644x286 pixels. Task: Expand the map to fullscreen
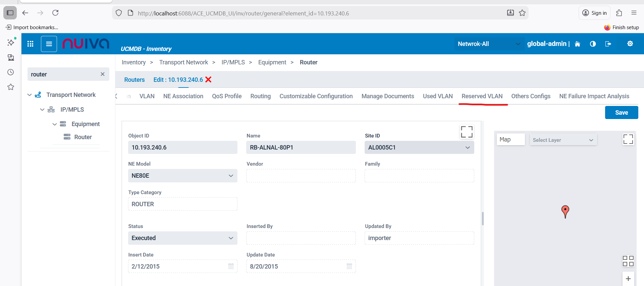[628, 139]
